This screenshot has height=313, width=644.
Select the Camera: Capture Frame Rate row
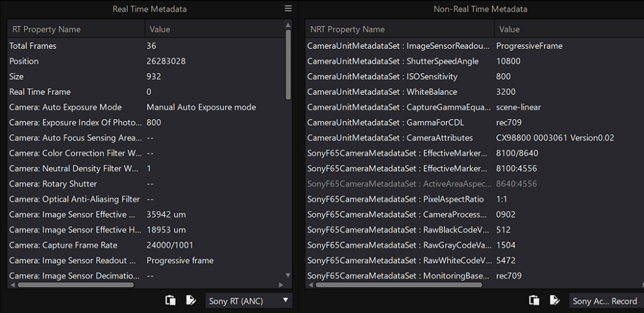(146, 245)
